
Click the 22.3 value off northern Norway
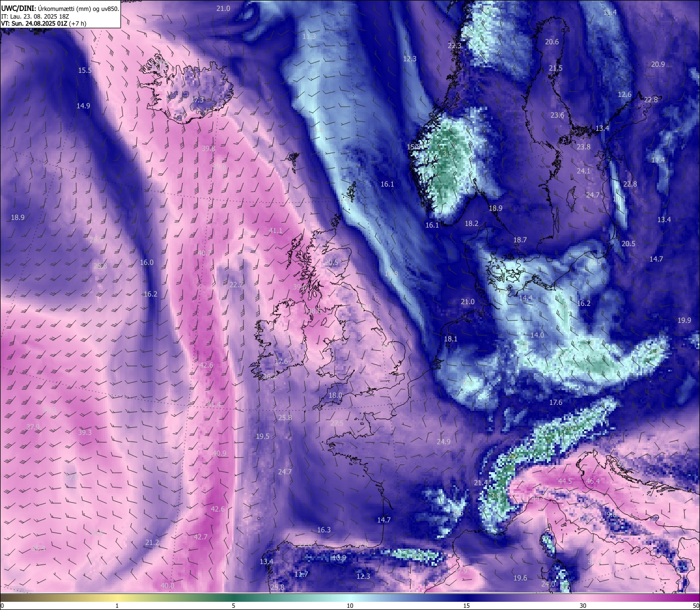click(x=454, y=45)
